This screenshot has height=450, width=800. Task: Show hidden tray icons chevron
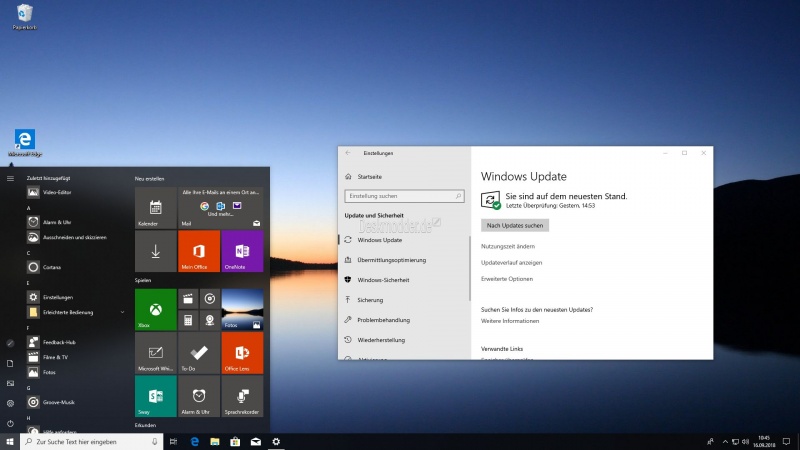[725, 442]
